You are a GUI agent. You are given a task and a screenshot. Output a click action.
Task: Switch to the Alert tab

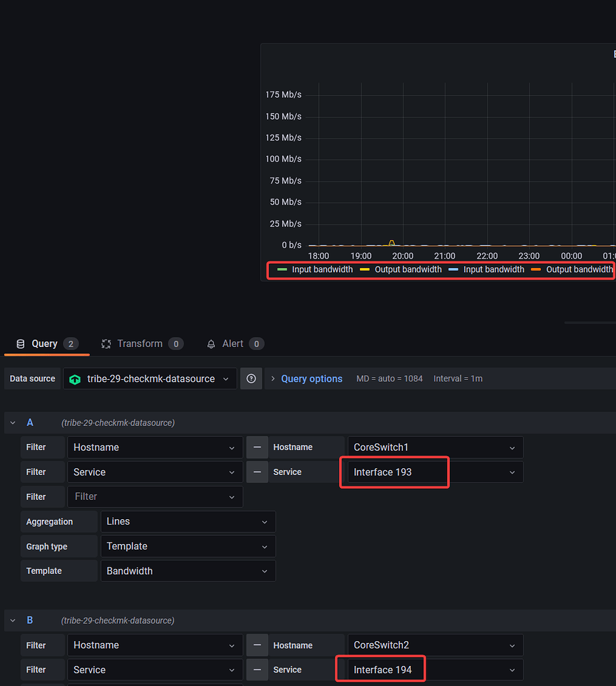pyautogui.click(x=234, y=343)
